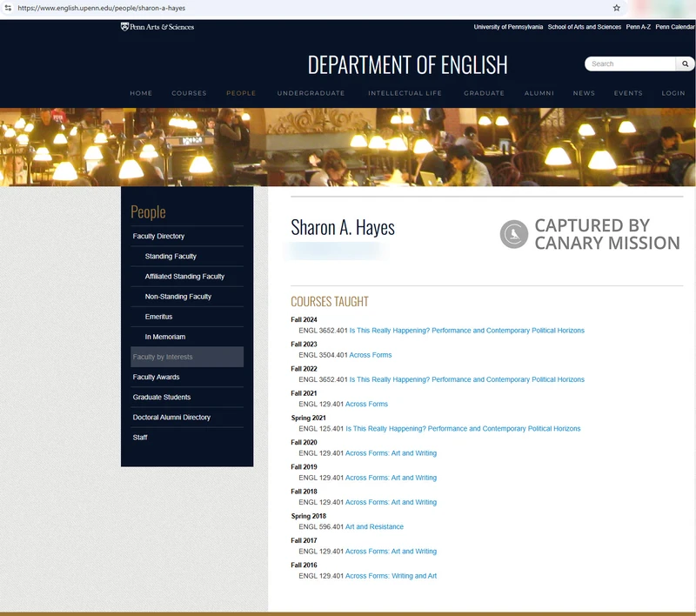Click the library reading room banner image
This screenshot has height=616, width=696.
tap(348, 147)
